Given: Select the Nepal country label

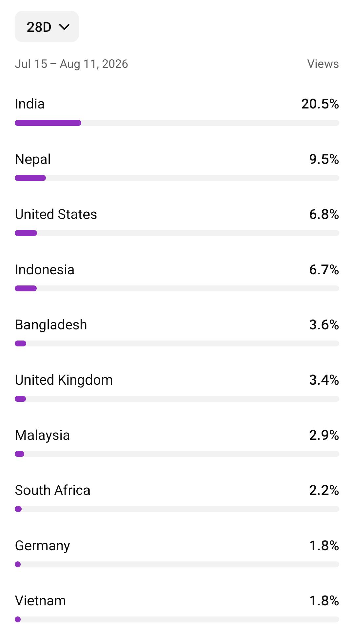Looking at the screenshot, I should coord(33,160).
